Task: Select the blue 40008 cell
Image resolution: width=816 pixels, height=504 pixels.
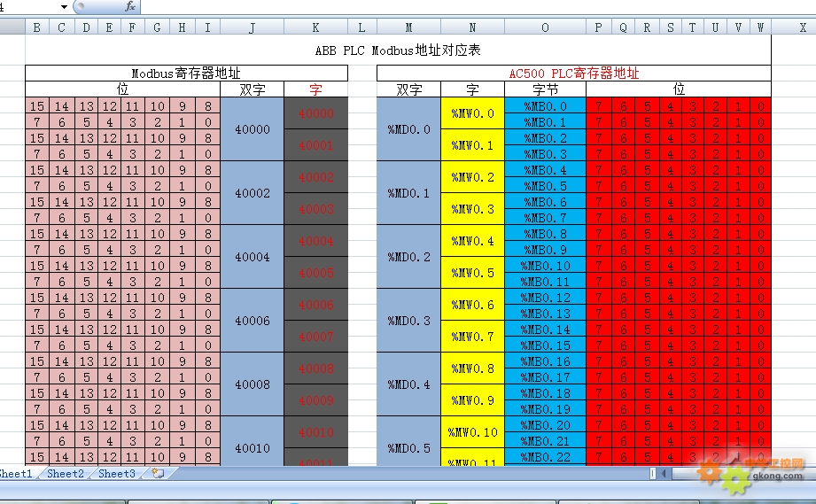Action: tap(252, 384)
